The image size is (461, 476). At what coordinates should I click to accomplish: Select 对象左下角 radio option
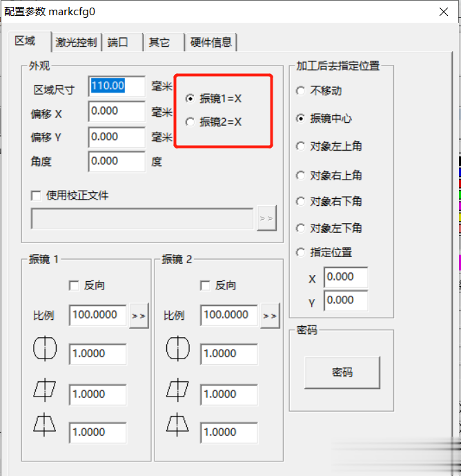click(329, 228)
